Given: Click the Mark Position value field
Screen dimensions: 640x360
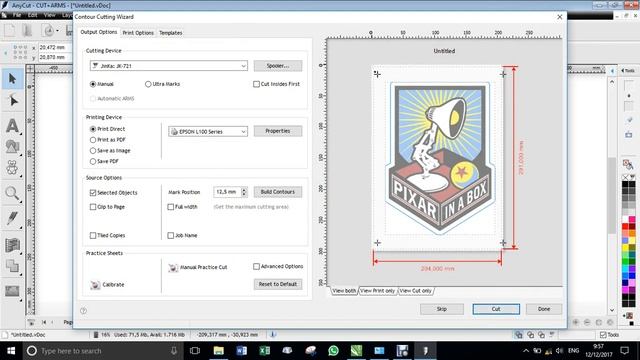Looking at the screenshot, I should coord(227,192).
